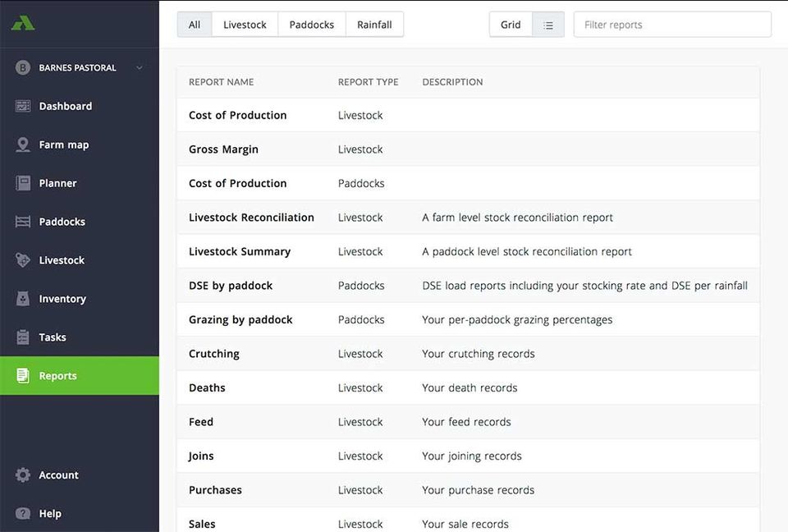This screenshot has height=532, width=788.
Task: Click the Tasks clipboard icon
Action: 23,337
